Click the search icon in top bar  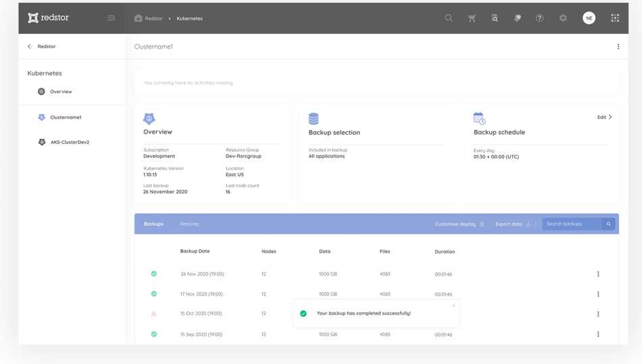click(x=449, y=18)
